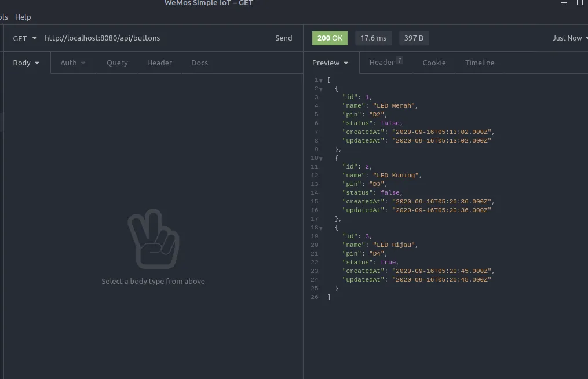Open the GET method dropdown
This screenshot has width=588, height=379.
[25, 38]
